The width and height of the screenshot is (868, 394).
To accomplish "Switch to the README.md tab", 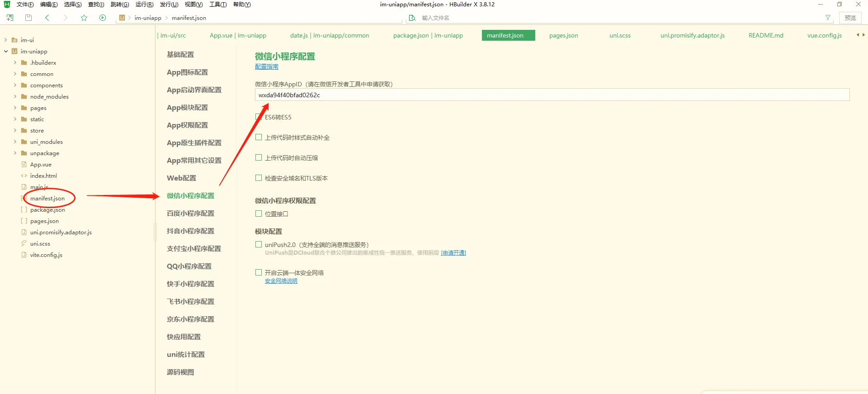I will click(x=766, y=35).
